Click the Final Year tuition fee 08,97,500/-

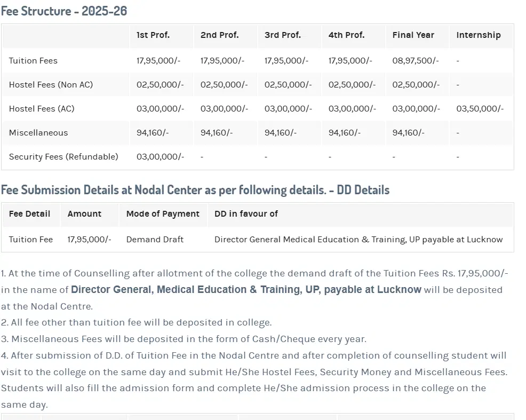tap(415, 61)
